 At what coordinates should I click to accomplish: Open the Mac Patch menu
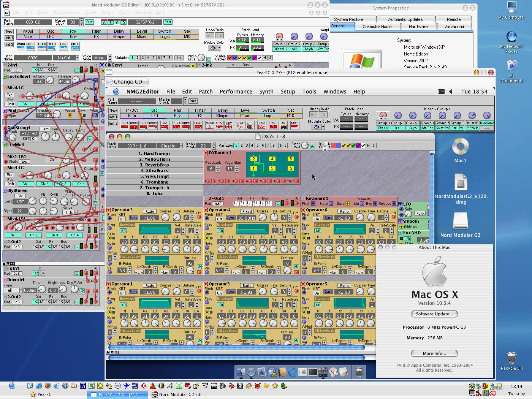(206, 92)
